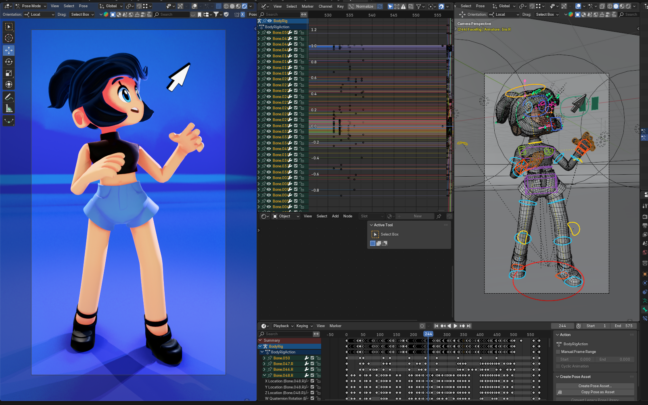Click the current frame marker on timeline
Viewport: 648px width, 405px height.
428,334
